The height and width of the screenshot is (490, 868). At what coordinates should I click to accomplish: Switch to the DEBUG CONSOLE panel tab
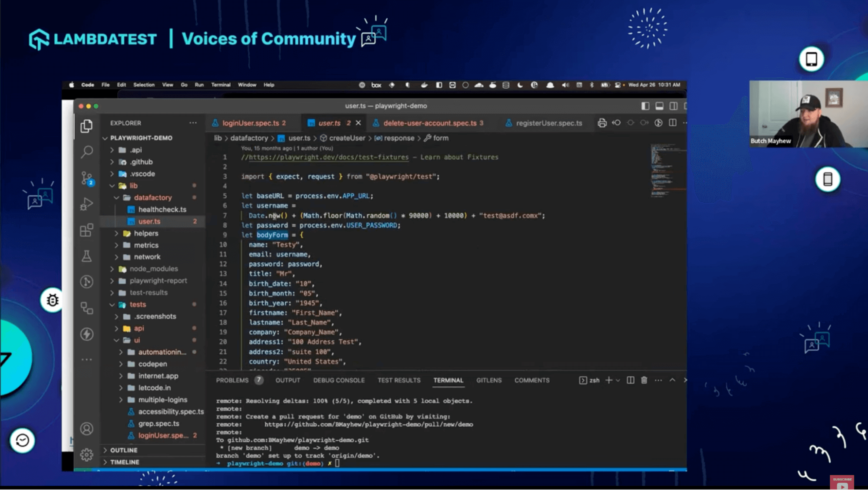point(339,380)
